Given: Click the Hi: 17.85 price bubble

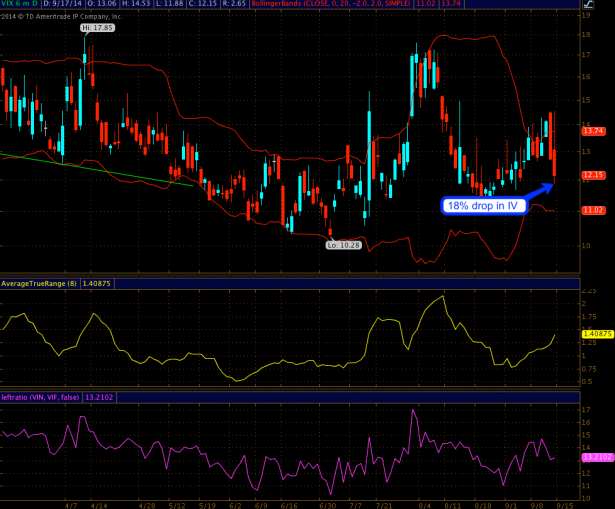Looking at the screenshot, I should coord(97,29).
